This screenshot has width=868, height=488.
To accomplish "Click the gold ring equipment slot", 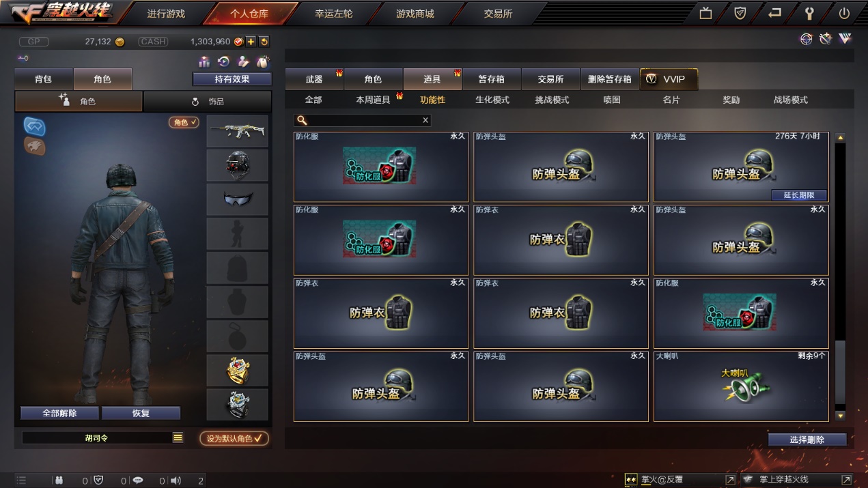I will point(238,370).
